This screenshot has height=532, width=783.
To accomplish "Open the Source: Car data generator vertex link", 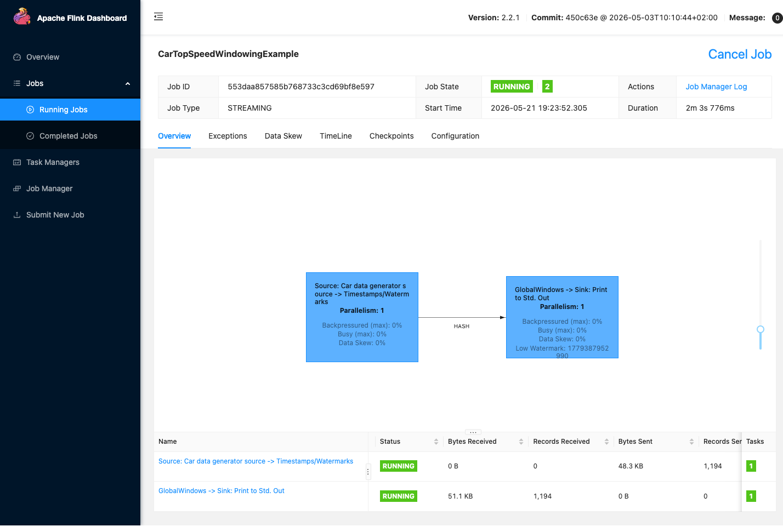I will pos(256,461).
